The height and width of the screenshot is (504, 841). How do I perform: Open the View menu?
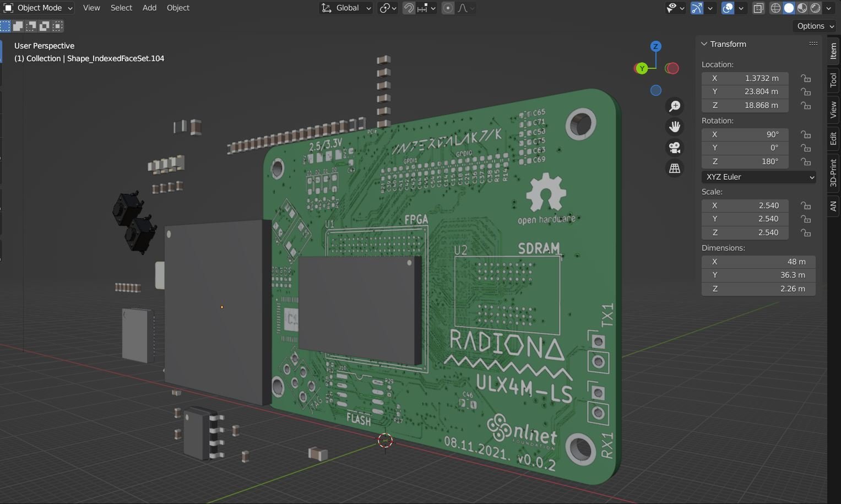[x=91, y=8]
